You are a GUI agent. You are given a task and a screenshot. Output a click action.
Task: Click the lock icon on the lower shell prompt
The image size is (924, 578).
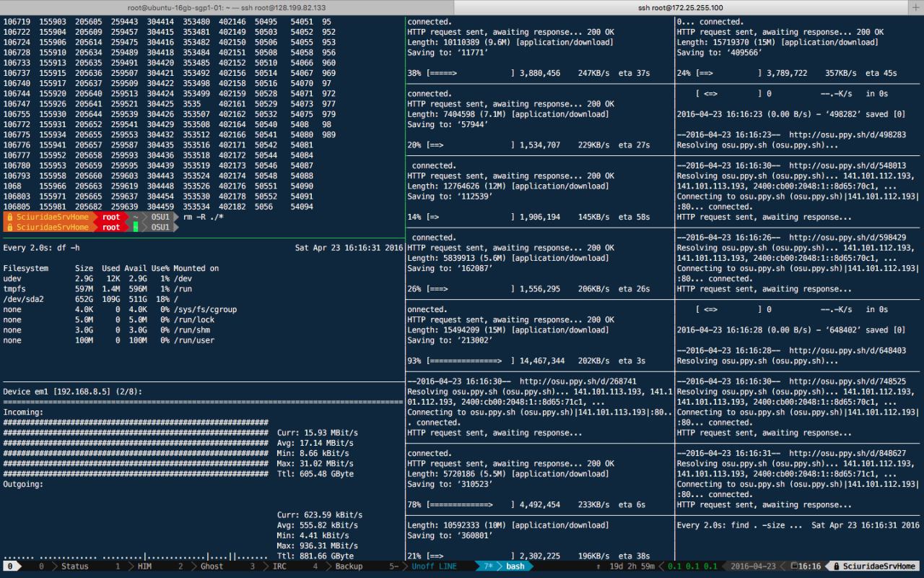coord(10,228)
